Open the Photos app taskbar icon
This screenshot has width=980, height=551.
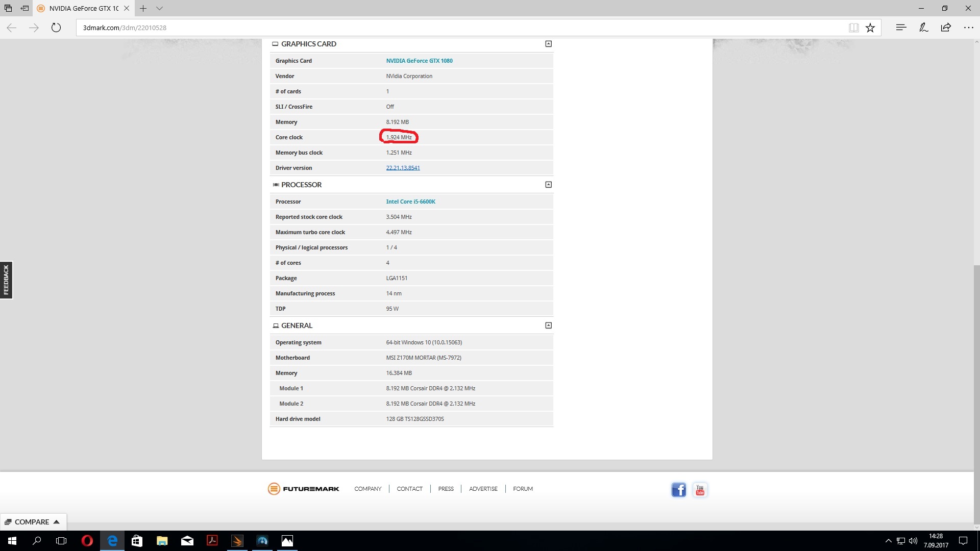(287, 541)
